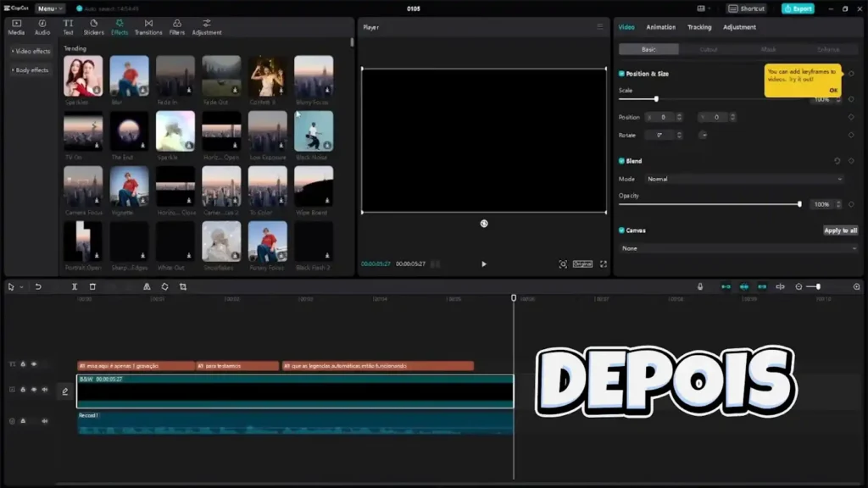Click the microphone record voiceover icon
This screenshot has width=868, height=488.
point(700,287)
